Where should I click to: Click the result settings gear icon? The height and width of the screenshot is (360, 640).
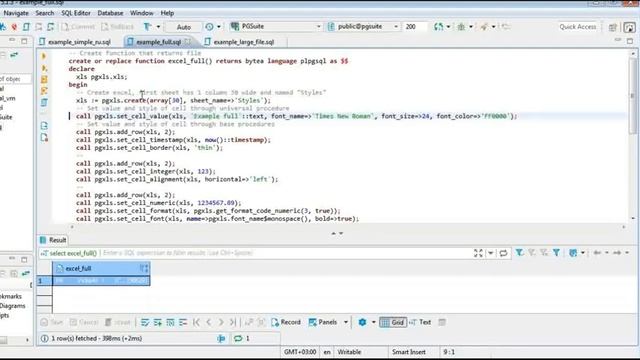362,322
